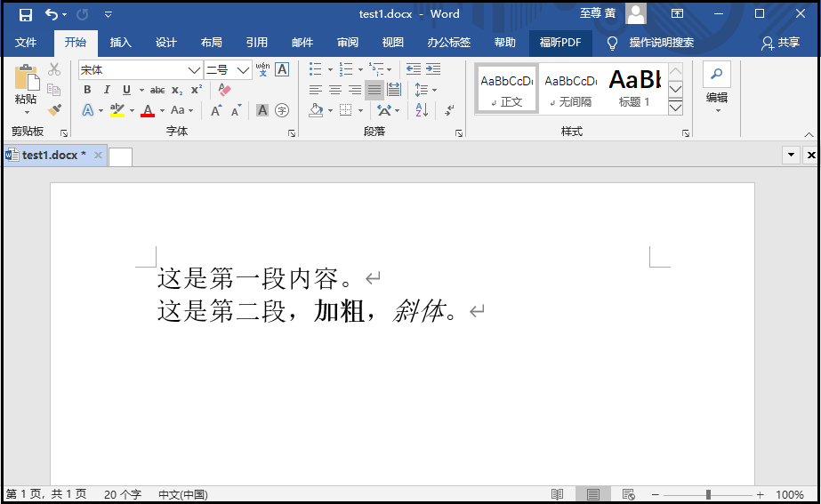Toggle bold formatting
Screen dimensions: 821x504
pyautogui.click(x=87, y=90)
